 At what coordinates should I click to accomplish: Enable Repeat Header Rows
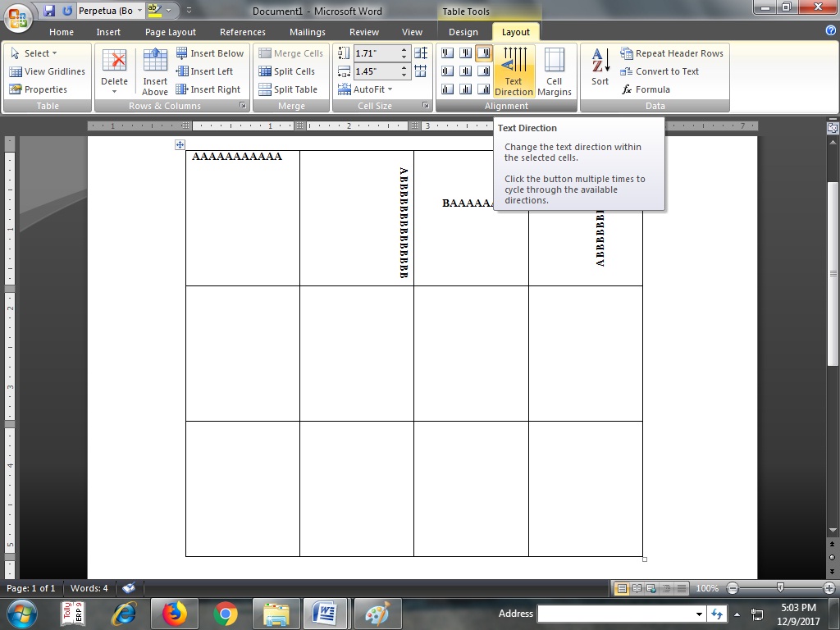(673, 52)
